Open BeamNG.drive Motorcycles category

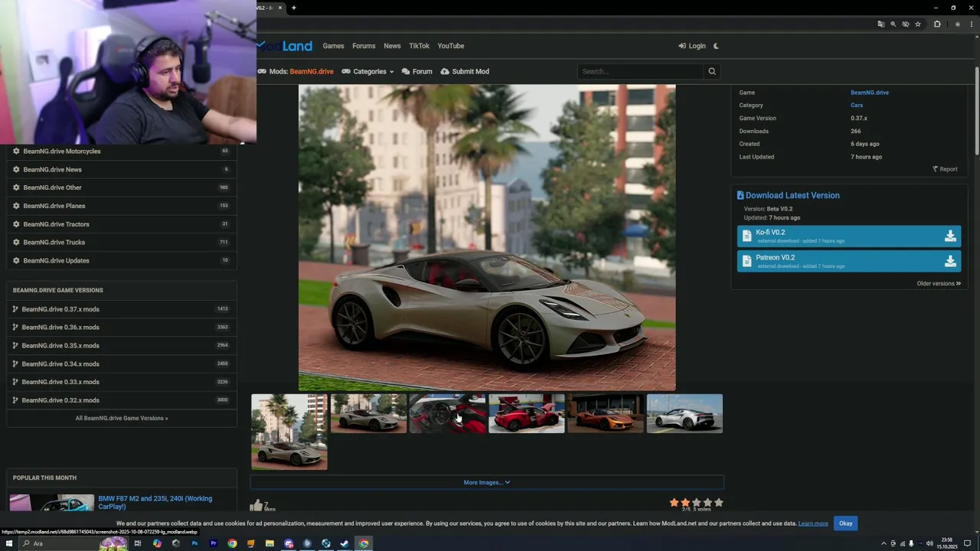(62, 151)
